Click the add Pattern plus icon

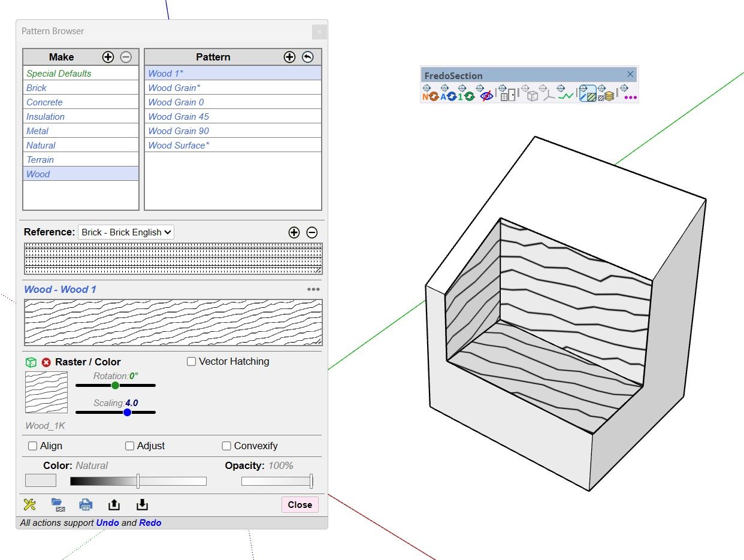pyautogui.click(x=289, y=57)
